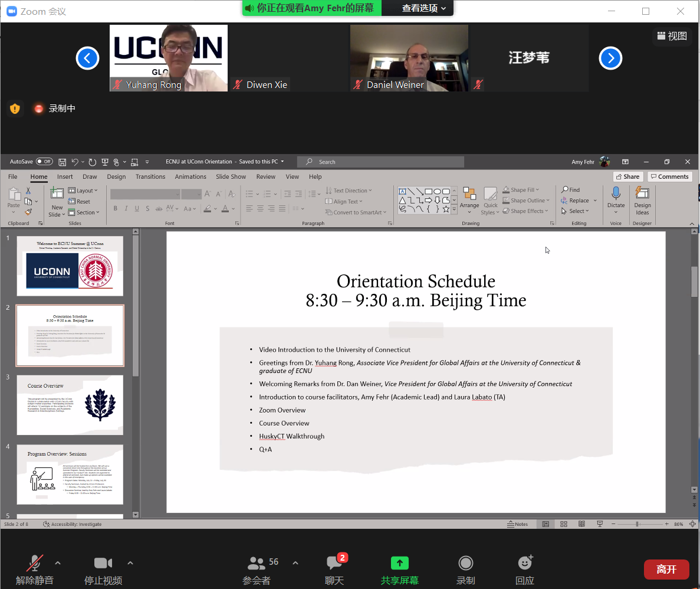Switch to the Insert tab
Image resolution: width=700 pixels, height=589 pixels.
tap(65, 177)
